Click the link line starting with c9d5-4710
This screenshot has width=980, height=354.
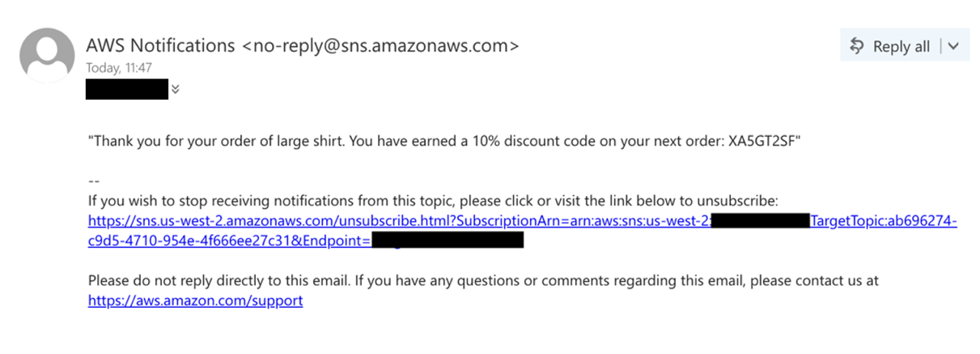(x=228, y=241)
